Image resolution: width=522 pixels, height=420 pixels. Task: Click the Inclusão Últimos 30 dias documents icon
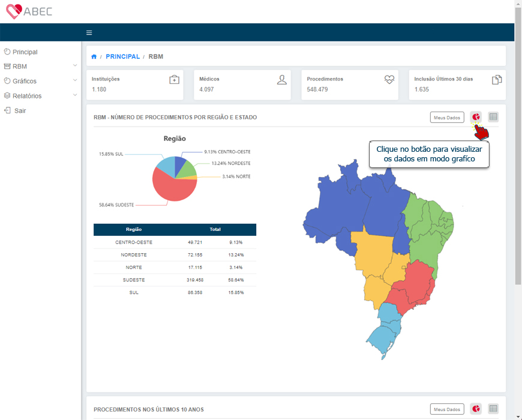pos(497,80)
